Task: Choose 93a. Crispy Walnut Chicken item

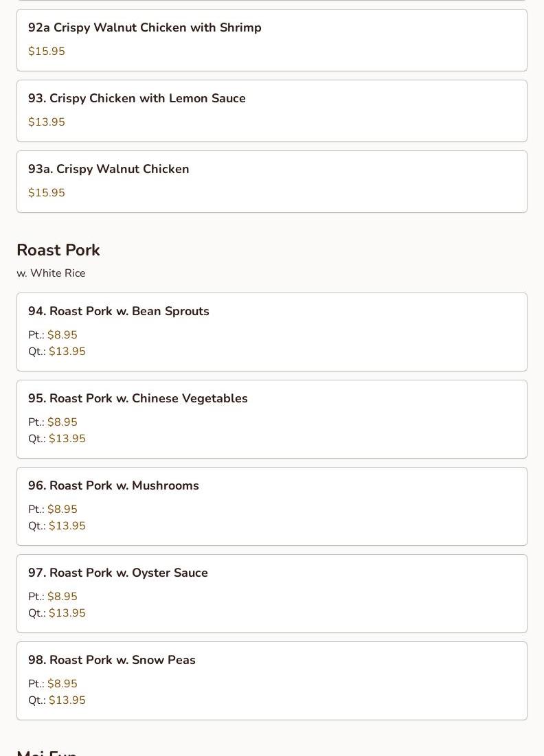Action: [x=271, y=182]
